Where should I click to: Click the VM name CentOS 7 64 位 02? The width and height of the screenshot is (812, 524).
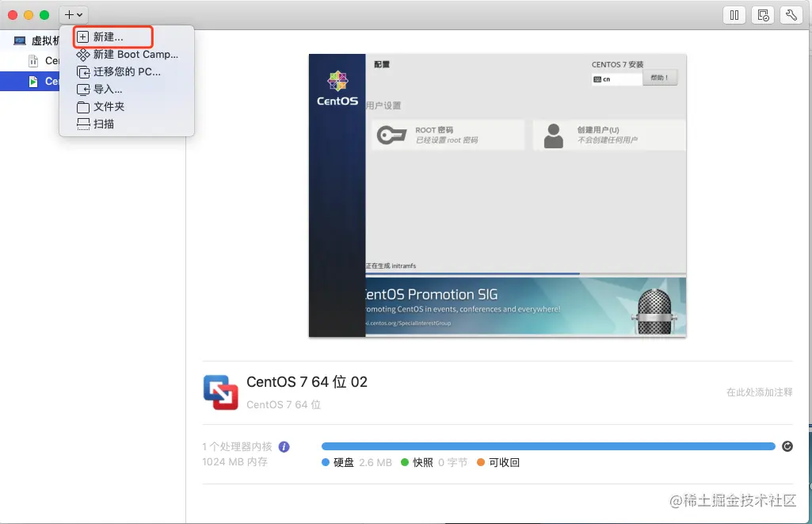coord(307,382)
